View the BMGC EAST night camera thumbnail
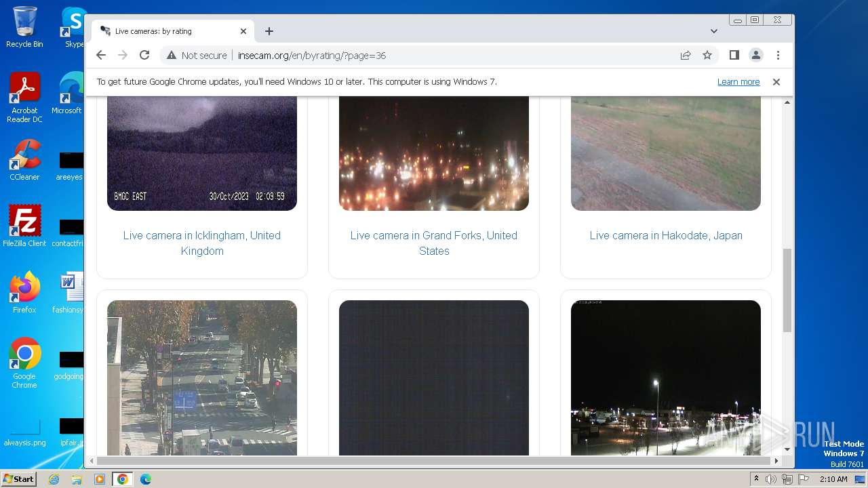Image resolution: width=868 pixels, height=488 pixels. [x=202, y=153]
